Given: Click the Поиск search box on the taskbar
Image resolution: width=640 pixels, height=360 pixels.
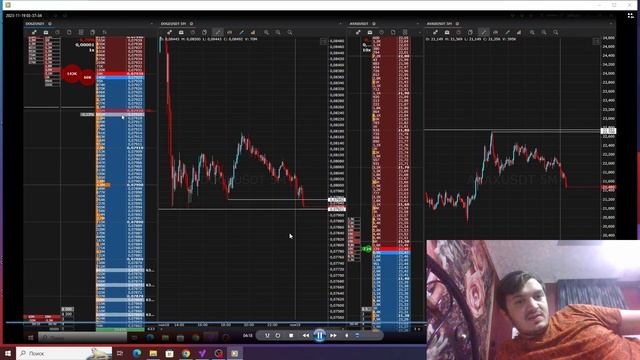Looking at the screenshot, I should pyautogui.click(x=64, y=353).
